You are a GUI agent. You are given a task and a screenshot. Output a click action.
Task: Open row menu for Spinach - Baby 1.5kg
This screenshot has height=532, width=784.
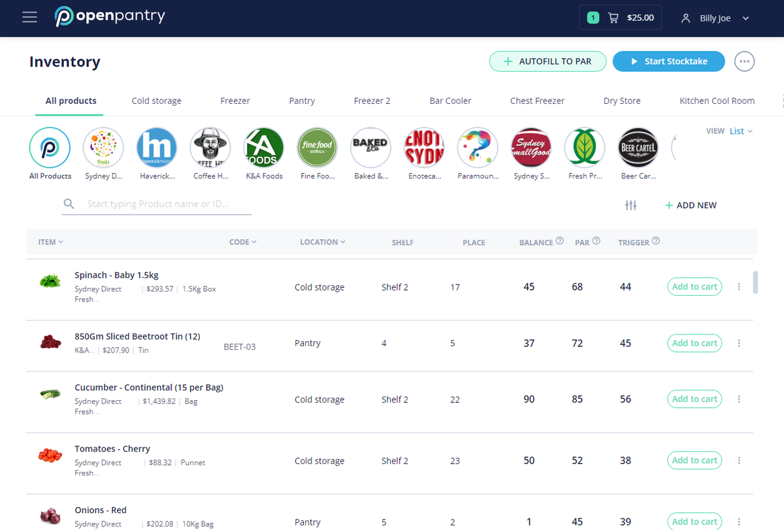(x=739, y=287)
